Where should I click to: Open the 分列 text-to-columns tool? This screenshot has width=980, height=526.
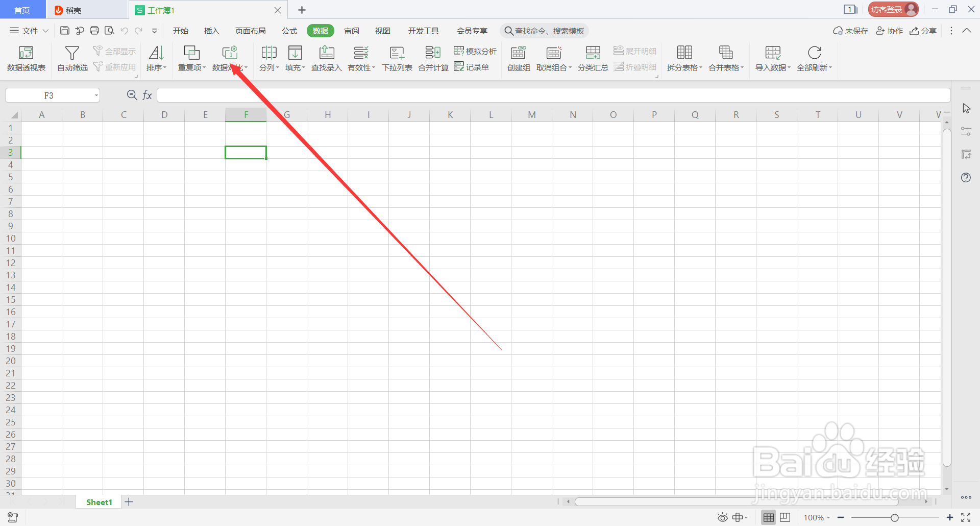click(269, 59)
